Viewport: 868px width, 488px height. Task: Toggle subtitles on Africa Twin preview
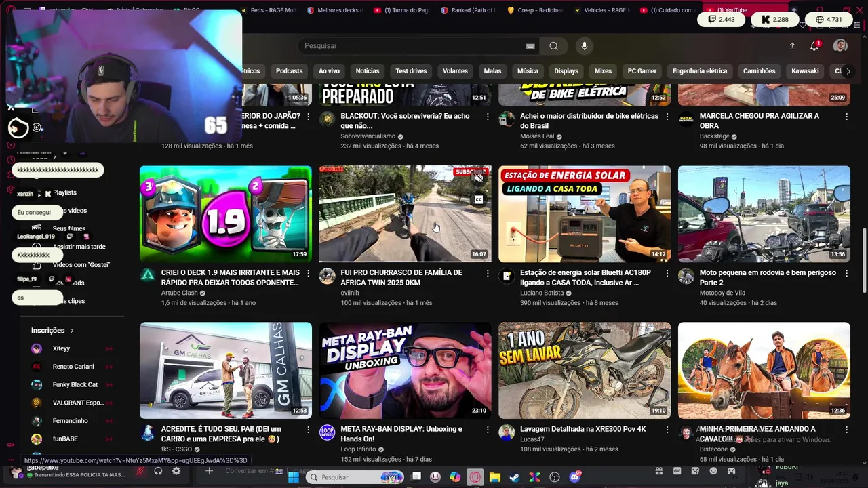478,199
